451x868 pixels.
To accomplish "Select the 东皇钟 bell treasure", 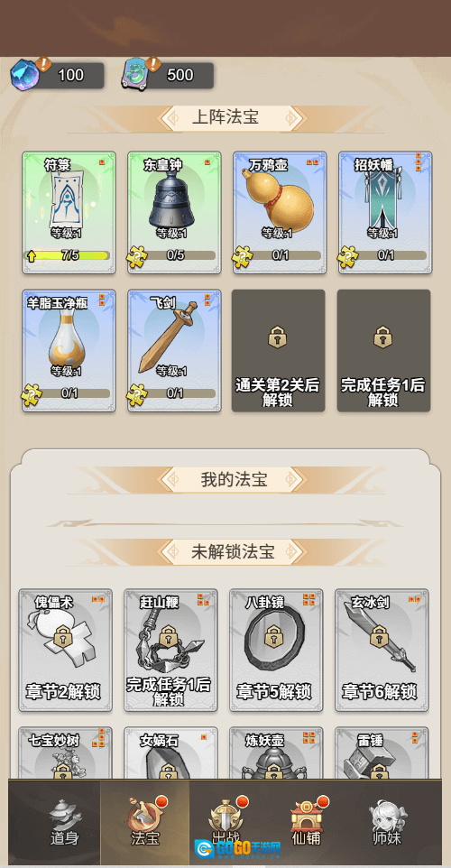I will (174, 213).
